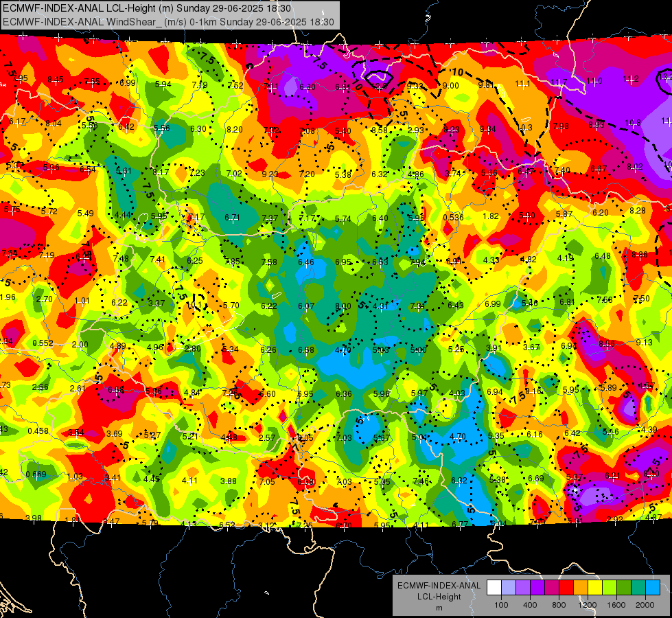Click the wind shear value 0.552
The width and height of the screenshot is (672, 618).
click(x=43, y=343)
